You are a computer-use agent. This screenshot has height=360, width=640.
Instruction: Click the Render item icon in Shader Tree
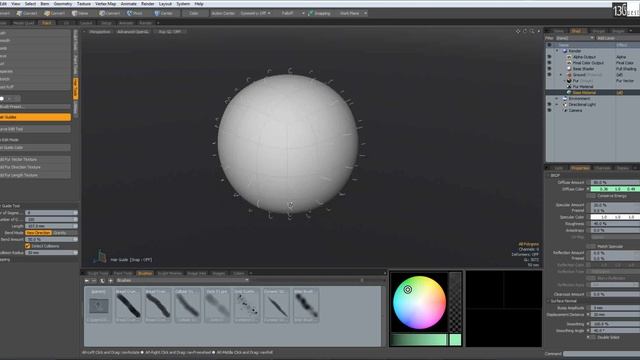(x=565, y=51)
